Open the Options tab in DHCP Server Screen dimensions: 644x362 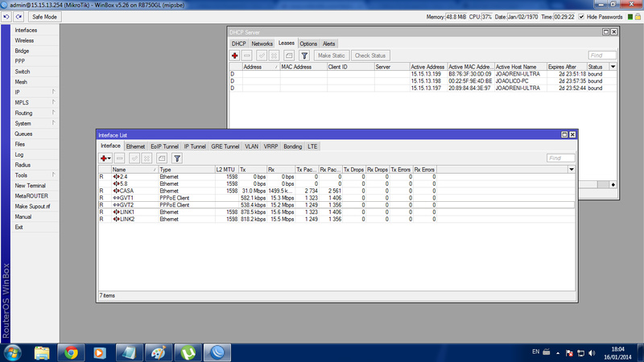point(308,43)
